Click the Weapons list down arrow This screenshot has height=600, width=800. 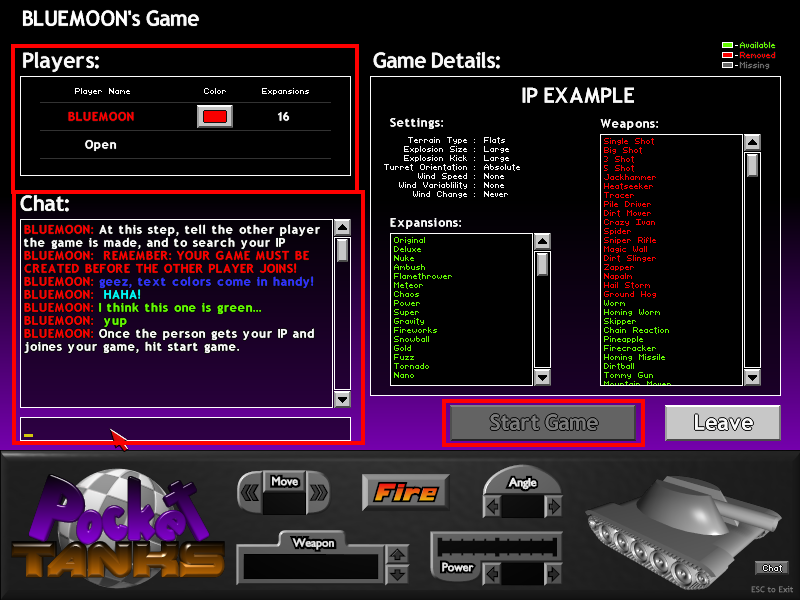753,377
